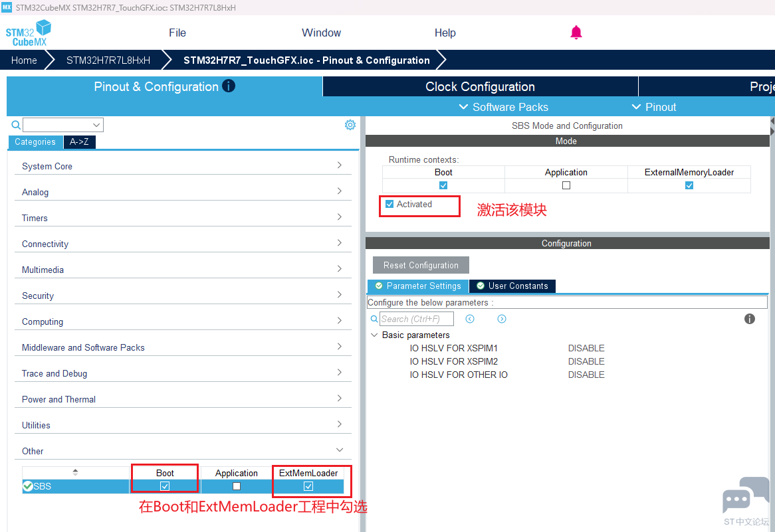Toggle SBS Boot checkbox in Other list
775x532 pixels.
(165, 487)
